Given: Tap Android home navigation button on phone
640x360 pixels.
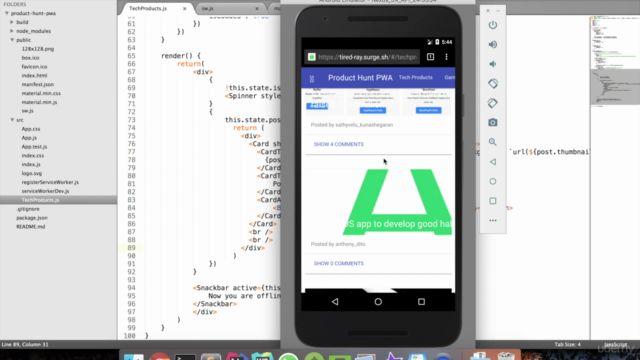Looking at the screenshot, I should 378,302.
